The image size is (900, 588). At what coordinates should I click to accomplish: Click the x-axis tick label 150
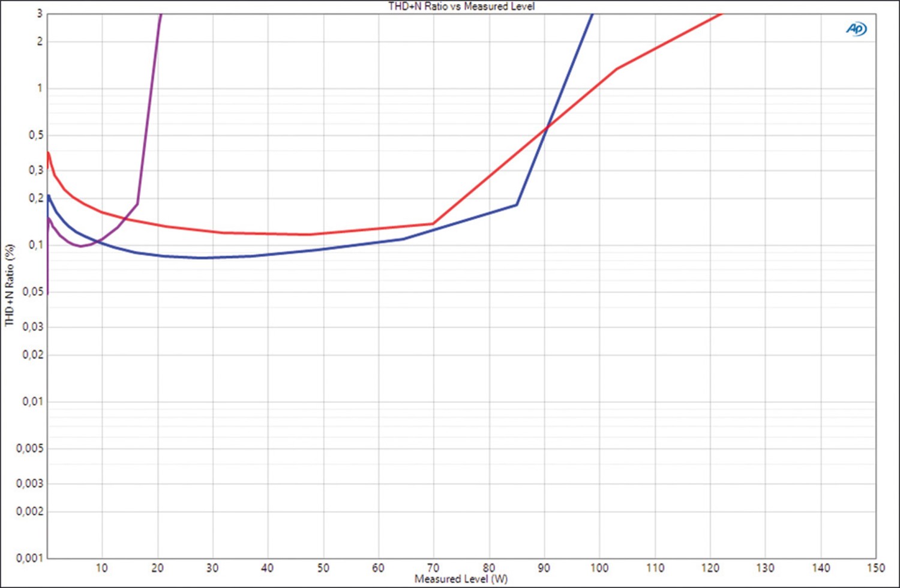(875, 568)
